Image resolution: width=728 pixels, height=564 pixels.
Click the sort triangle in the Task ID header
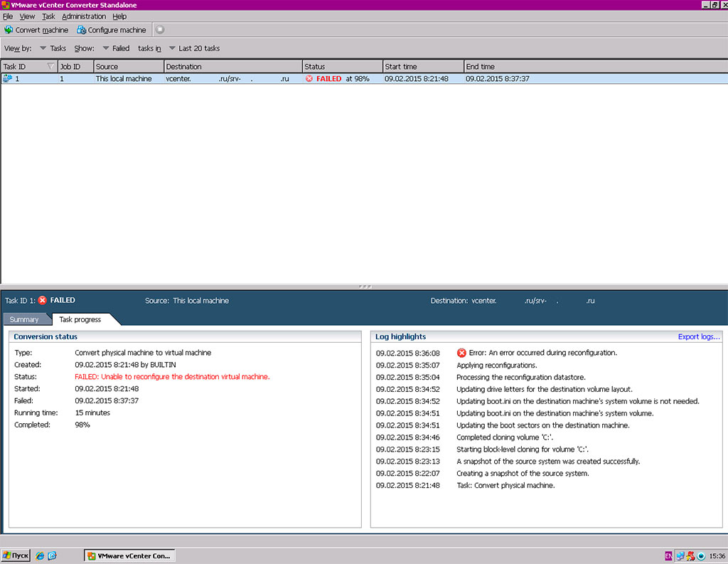click(x=50, y=66)
